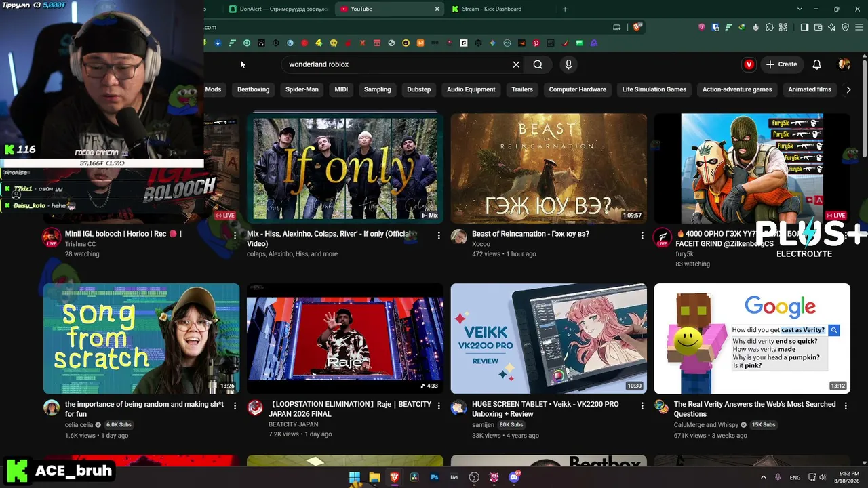
Task: Select the Audio Equipment filter chip
Action: [x=471, y=89]
